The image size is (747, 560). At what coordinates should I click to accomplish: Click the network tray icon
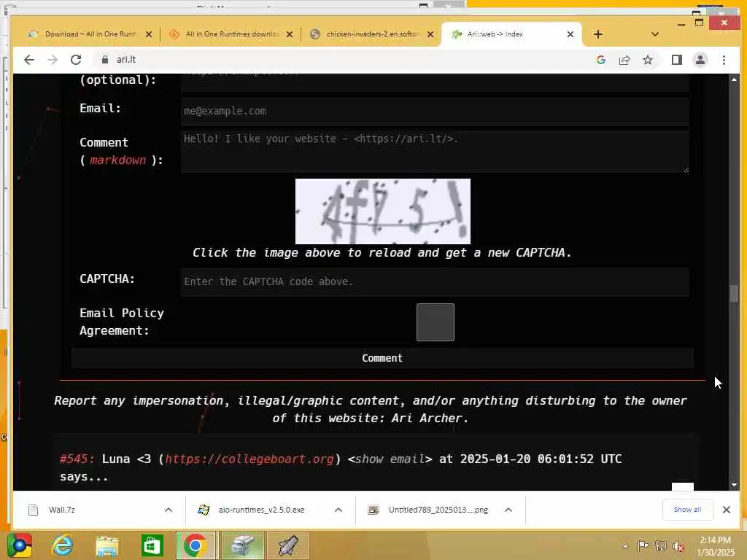pyautogui.click(x=660, y=545)
